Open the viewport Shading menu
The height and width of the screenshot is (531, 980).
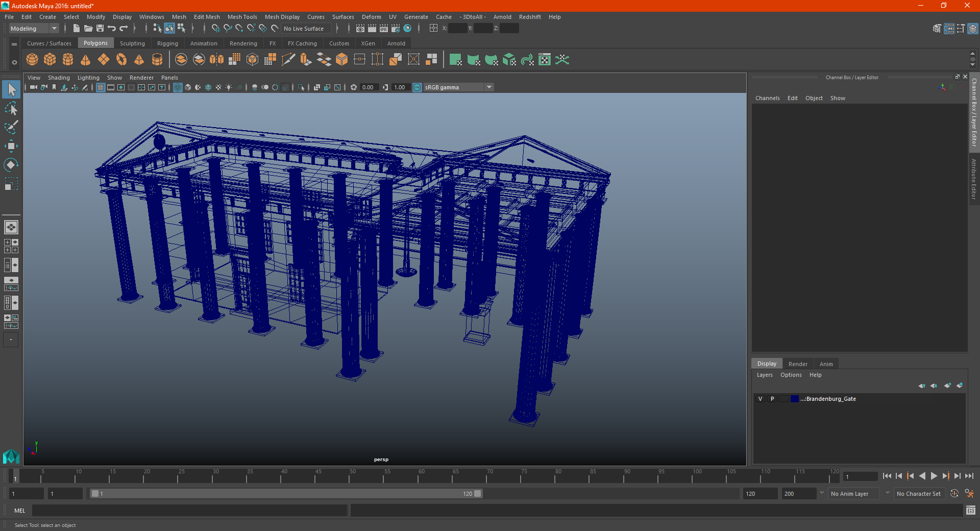[59, 78]
